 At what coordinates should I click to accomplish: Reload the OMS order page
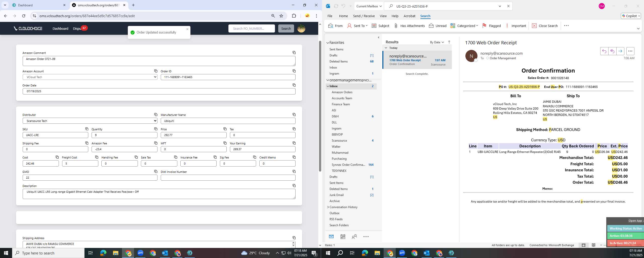pyautogui.click(x=23, y=16)
